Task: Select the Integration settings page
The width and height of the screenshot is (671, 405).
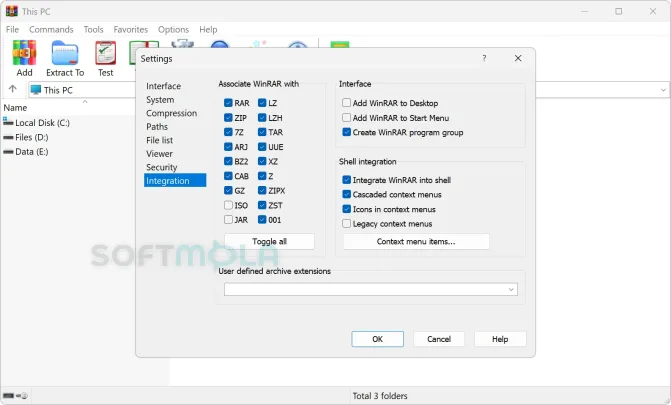Action: pos(175,180)
